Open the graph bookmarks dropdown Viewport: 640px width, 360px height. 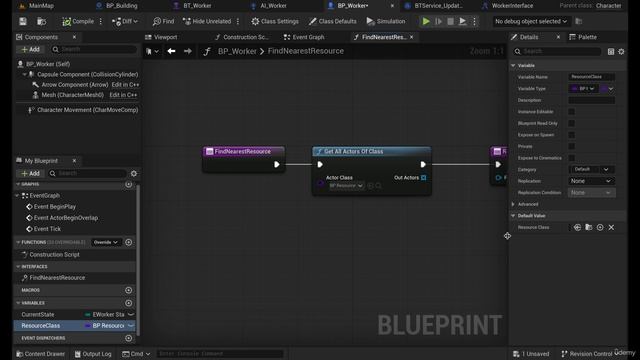(x=152, y=51)
